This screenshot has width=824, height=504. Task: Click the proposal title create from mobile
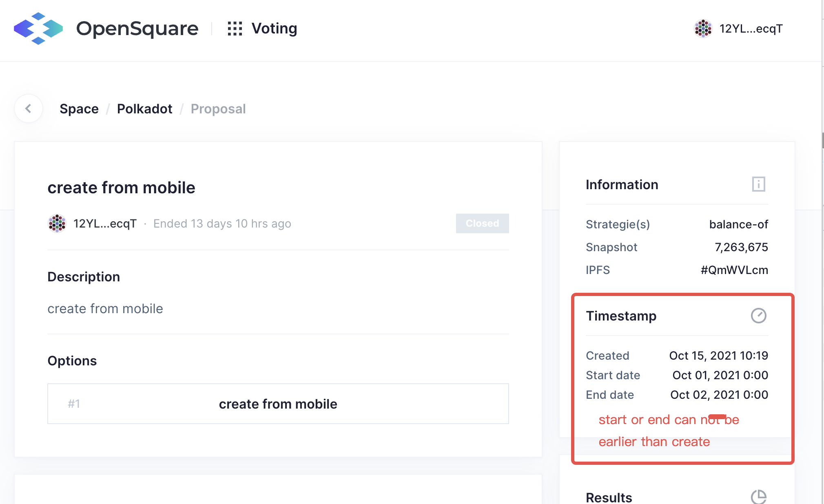click(x=121, y=188)
